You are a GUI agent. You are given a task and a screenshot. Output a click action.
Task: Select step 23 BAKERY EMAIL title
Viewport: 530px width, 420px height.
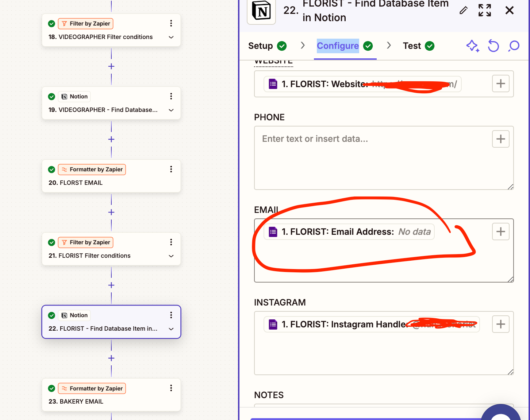76,401
